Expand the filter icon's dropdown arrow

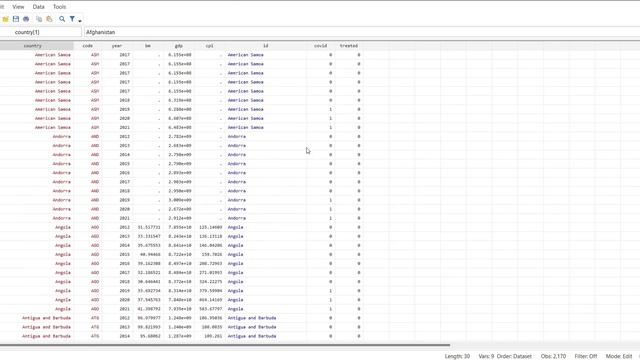(80, 20)
